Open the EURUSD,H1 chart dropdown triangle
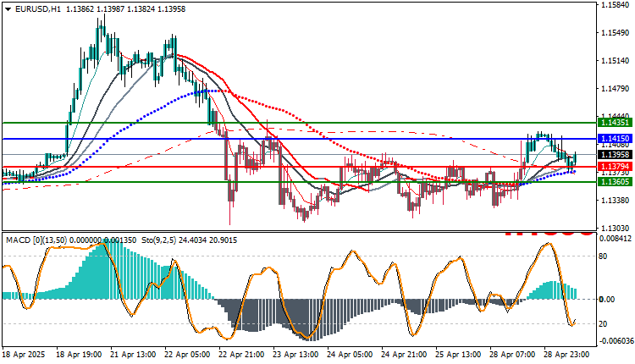Viewport: 635px width, 364px height. 8,9
